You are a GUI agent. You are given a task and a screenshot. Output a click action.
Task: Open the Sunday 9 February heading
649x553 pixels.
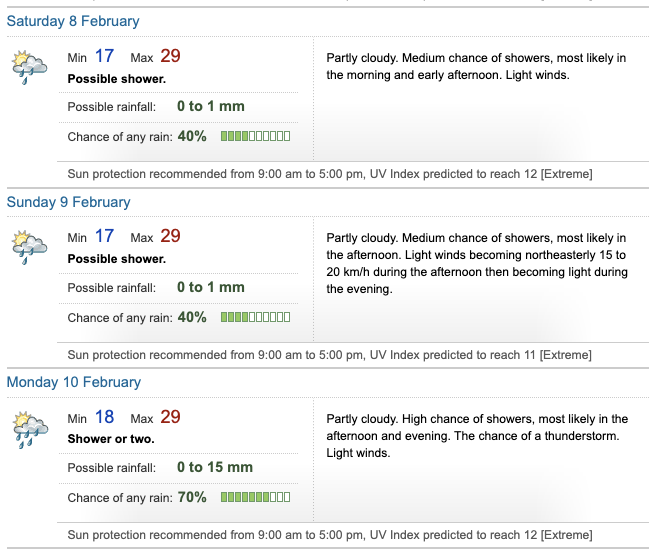[69, 202]
